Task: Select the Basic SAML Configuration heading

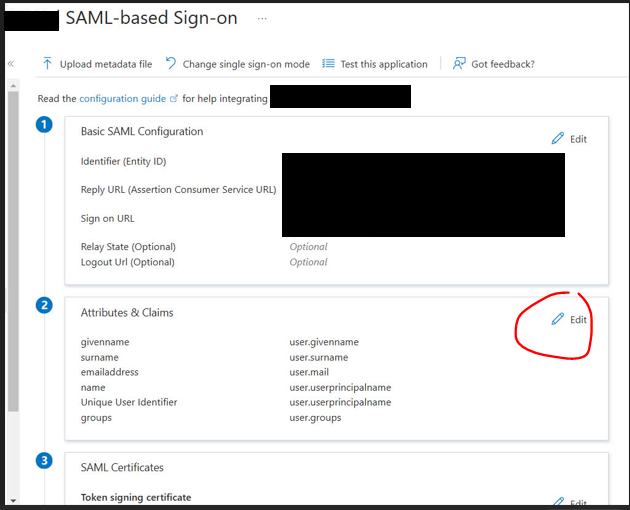Action: 142,131
